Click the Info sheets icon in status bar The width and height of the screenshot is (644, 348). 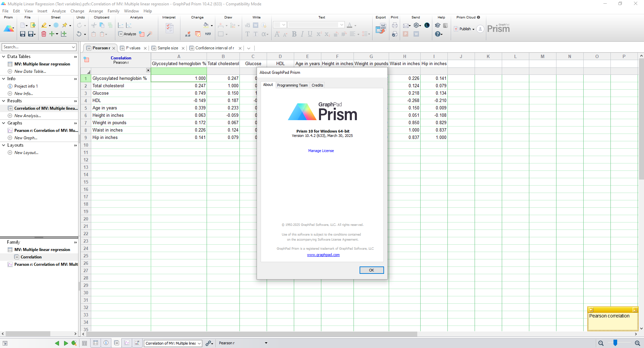click(106, 343)
